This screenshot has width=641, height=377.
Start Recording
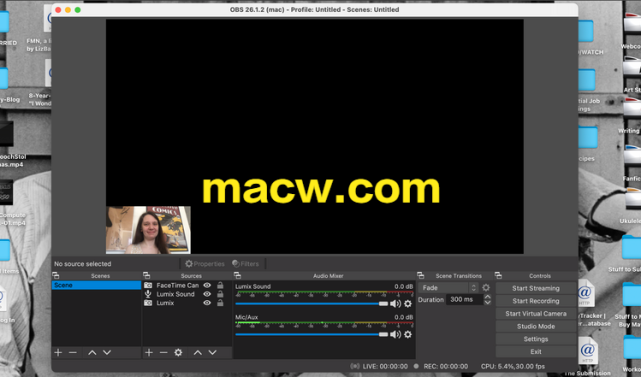tap(536, 301)
